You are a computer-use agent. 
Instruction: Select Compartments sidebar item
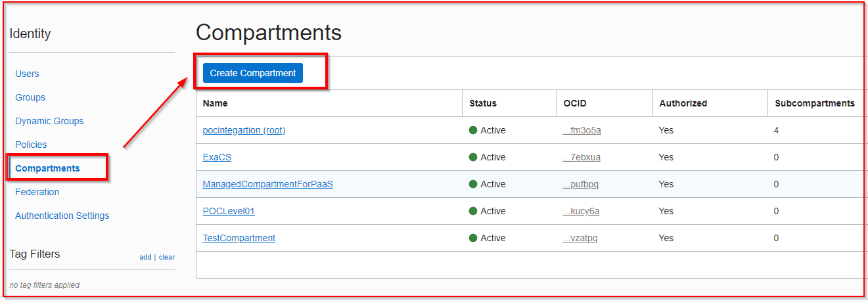(47, 168)
